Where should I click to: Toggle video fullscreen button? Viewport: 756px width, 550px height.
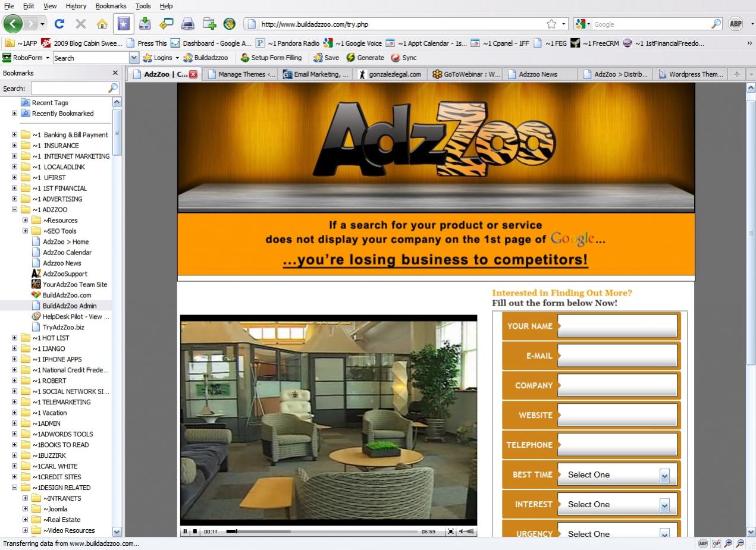point(450,532)
